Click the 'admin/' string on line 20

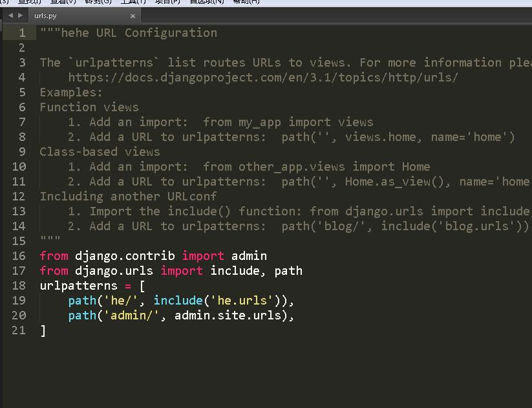coord(131,316)
